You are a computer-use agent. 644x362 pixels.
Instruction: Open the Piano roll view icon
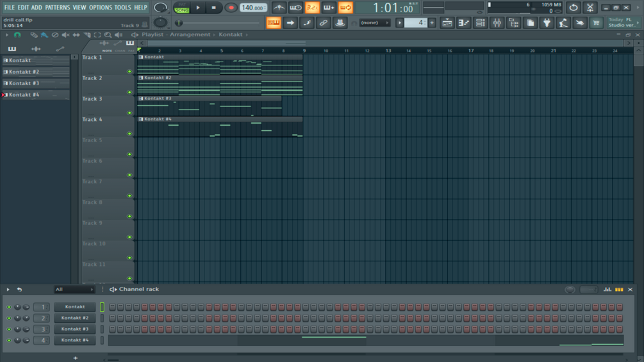click(463, 23)
